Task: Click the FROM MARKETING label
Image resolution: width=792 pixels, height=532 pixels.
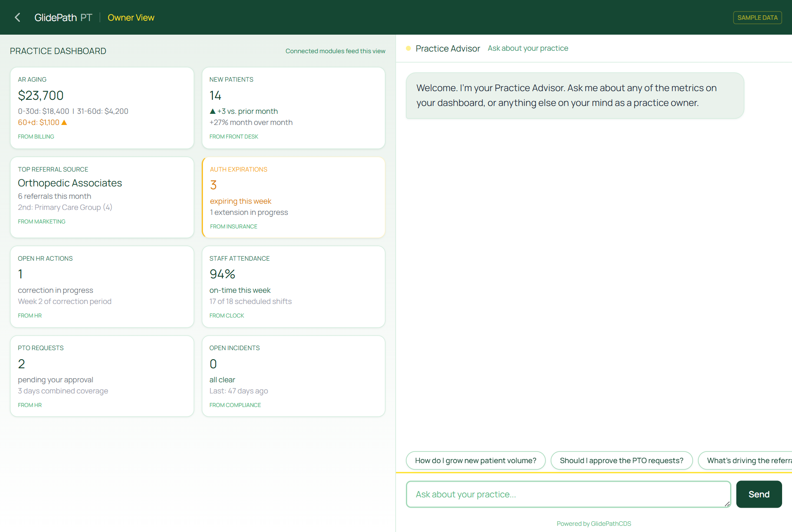Action: (x=42, y=221)
